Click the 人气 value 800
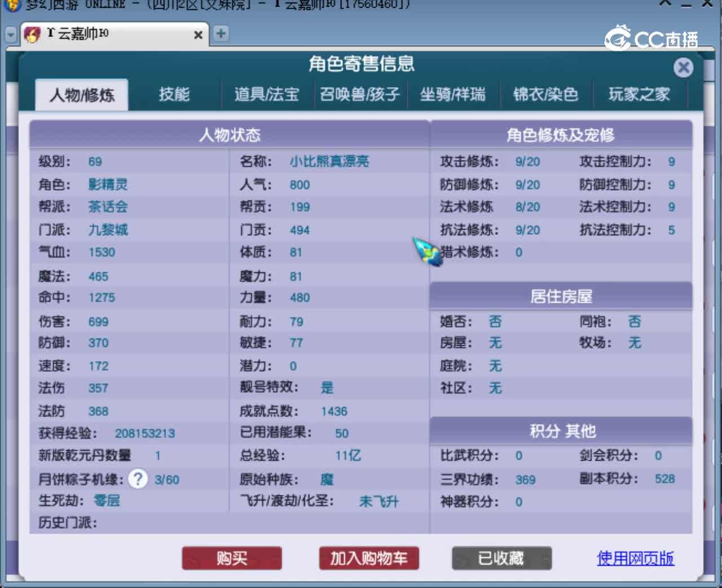This screenshot has height=588, width=722. [x=300, y=185]
